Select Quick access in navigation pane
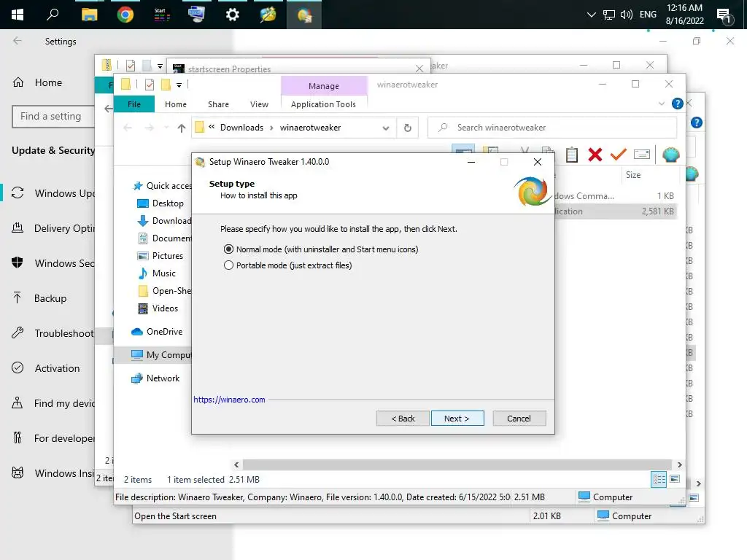This screenshot has width=747, height=560. (x=162, y=186)
